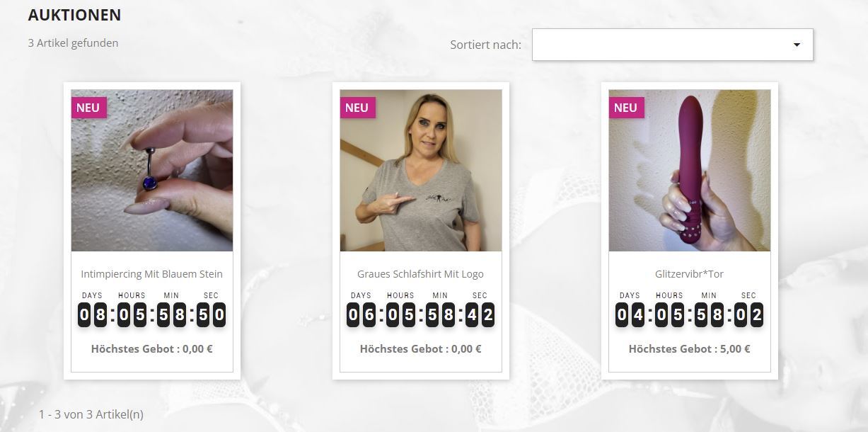Click NEU badge on the Glitzervibr*Tor item
Screen dimensions: 868x432
[x=626, y=108]
